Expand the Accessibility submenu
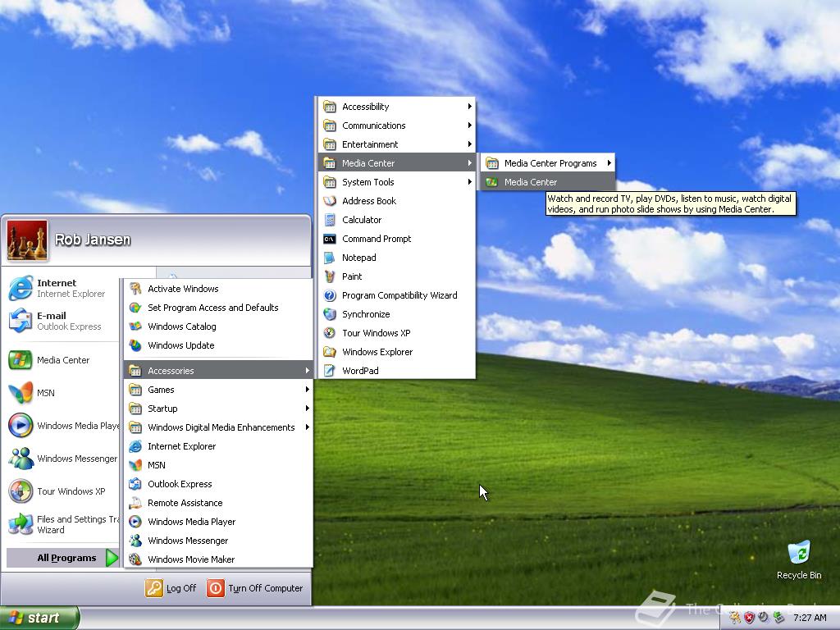 [396, 107]
